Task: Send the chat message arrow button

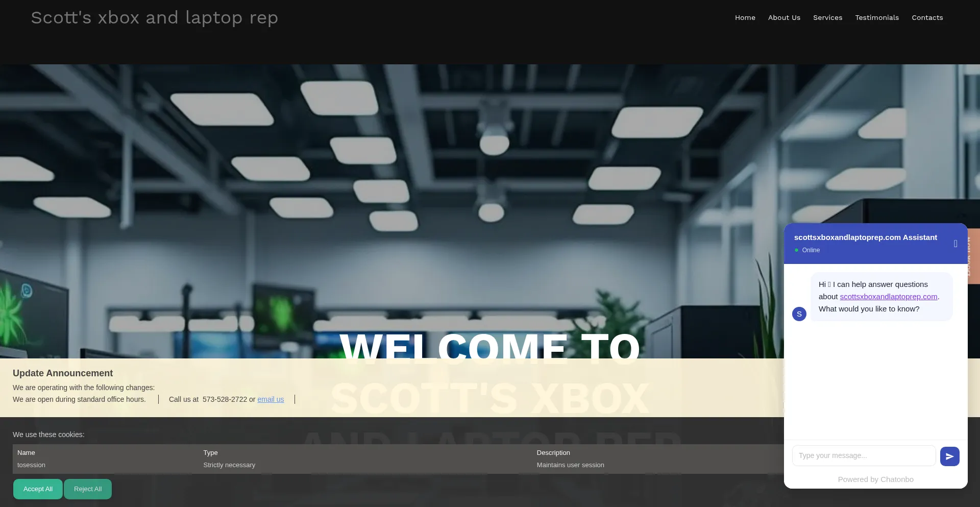Action: pos(949,456)
